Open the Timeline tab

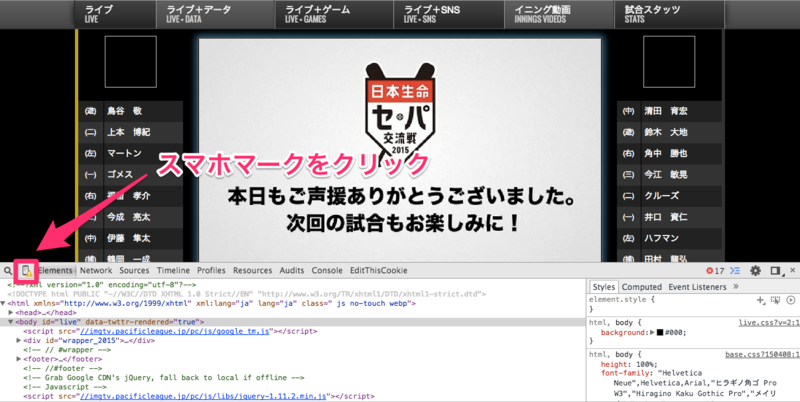point(173,270)
